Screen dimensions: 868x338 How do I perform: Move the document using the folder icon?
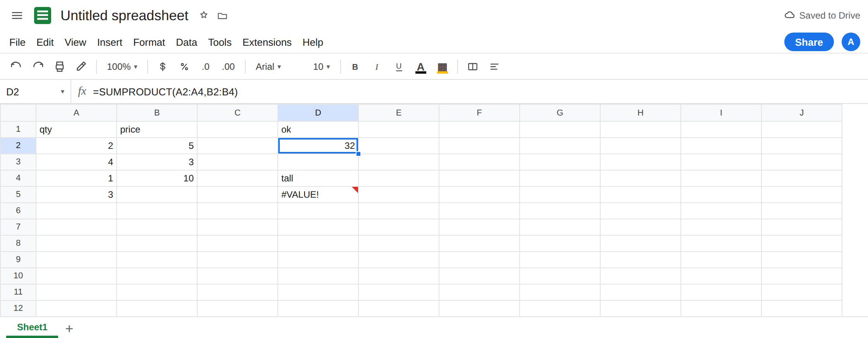[222, 16]
